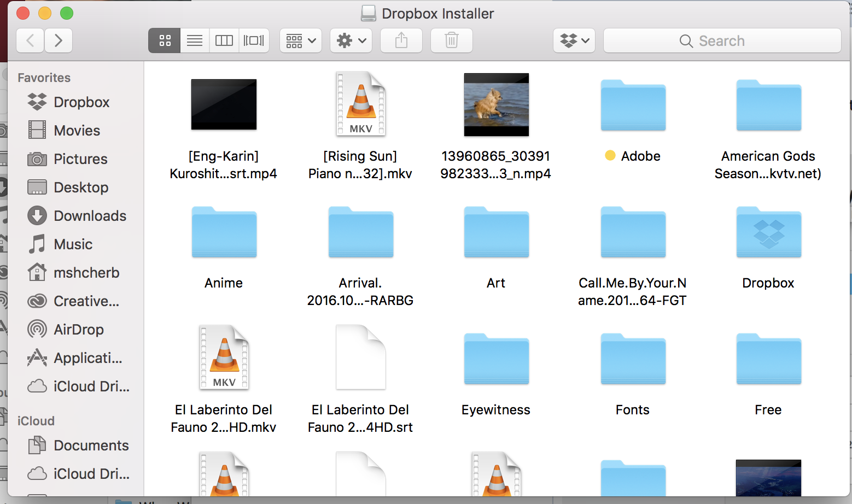
Task: Select the Dropbox folder in the file grid
Action: 768,232
